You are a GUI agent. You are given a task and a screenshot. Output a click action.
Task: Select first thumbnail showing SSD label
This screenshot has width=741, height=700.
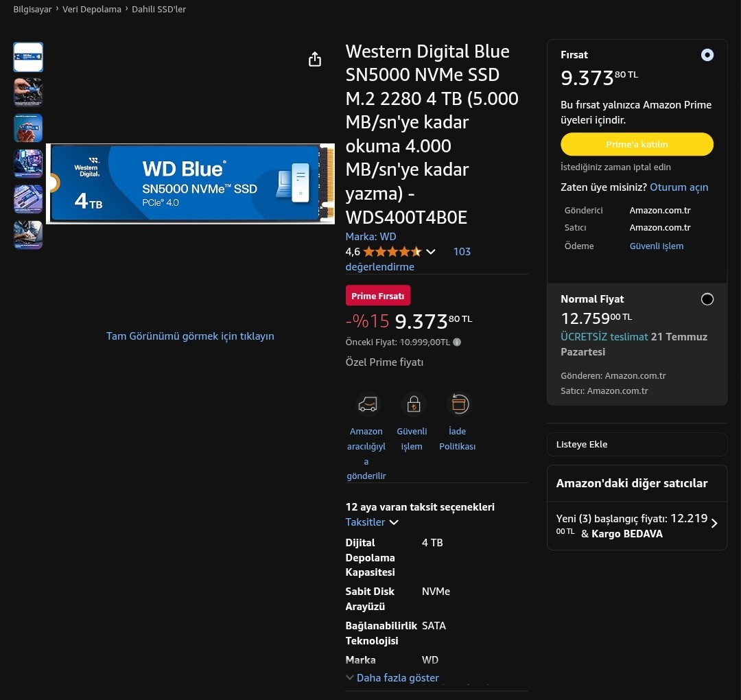(x=28, y=57)
